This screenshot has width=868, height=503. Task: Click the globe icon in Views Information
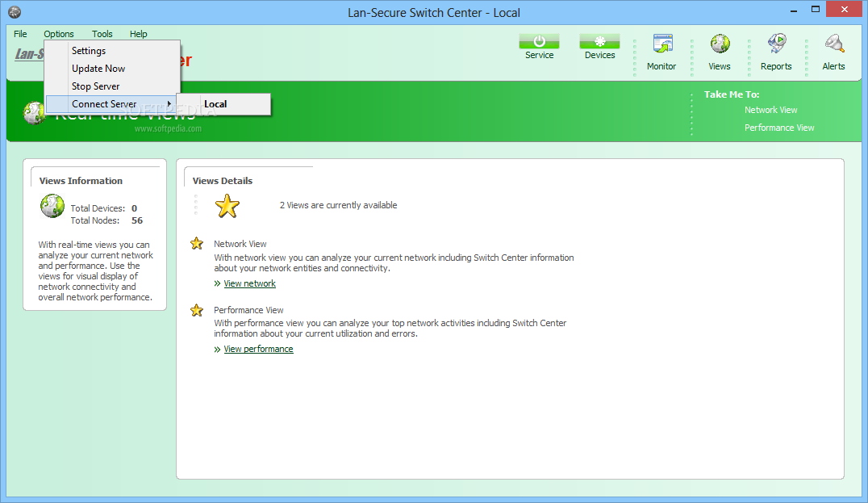tap(52, 206)
